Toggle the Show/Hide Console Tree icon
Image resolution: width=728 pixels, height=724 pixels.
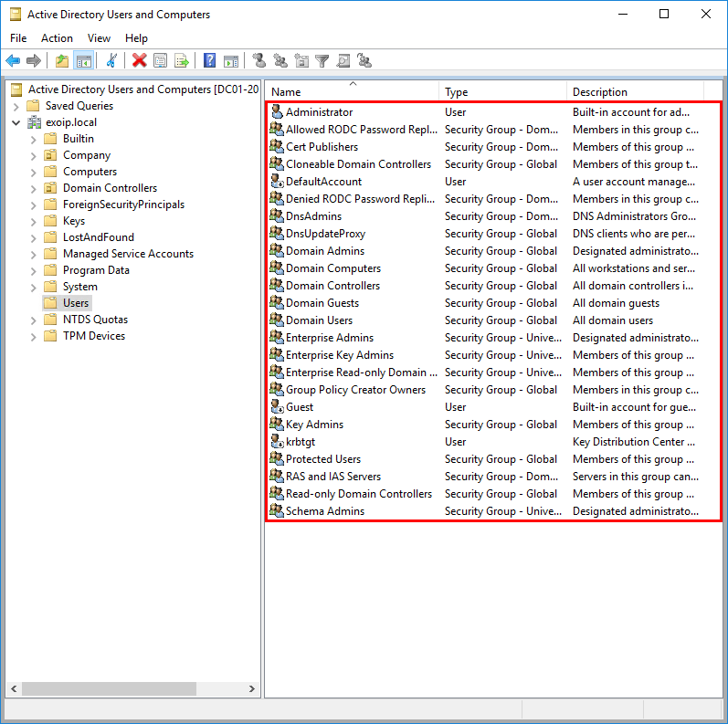point(84,61)
